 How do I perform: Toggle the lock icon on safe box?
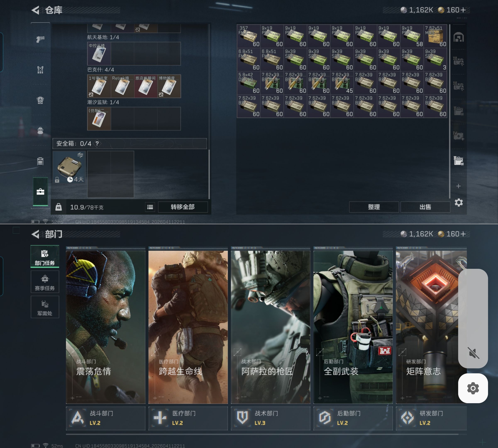(57, 180)
